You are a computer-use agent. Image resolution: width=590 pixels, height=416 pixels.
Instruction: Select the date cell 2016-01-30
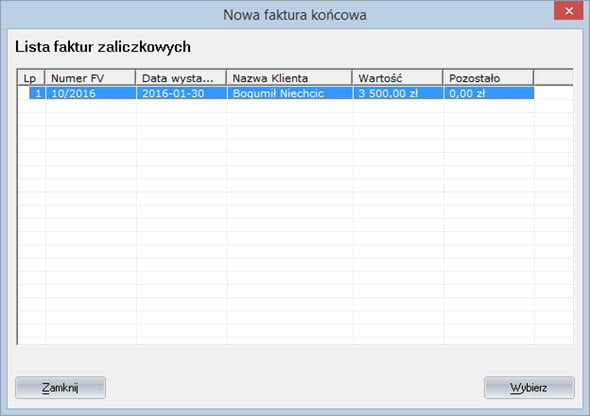182,93
